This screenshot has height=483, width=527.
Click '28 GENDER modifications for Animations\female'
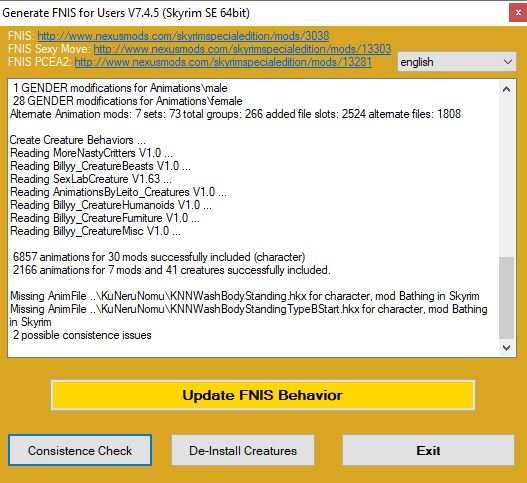(x=127, y=101)
